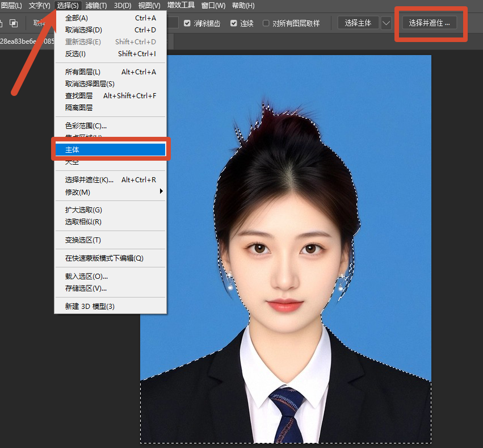483x448 pixels.
Task: Open the 文字(Y) menu
Action: tap(39, 6)
